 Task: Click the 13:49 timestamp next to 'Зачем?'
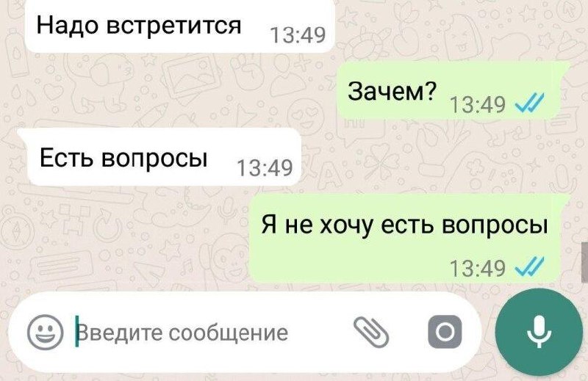click(x=478, y=104)
